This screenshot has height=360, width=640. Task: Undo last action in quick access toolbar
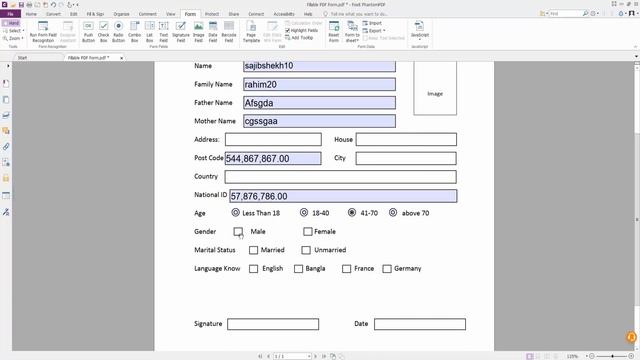click(53, 4)
